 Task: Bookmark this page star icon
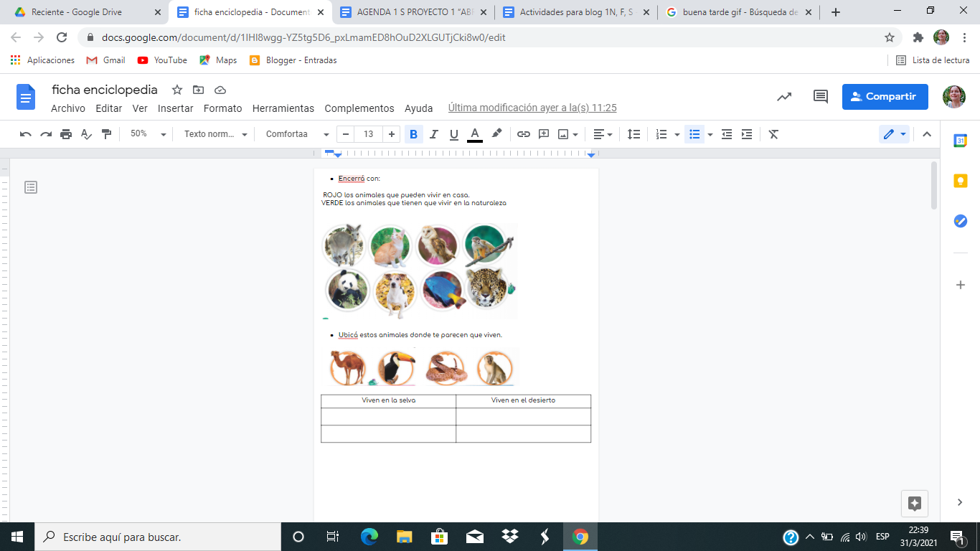(890, 37)
